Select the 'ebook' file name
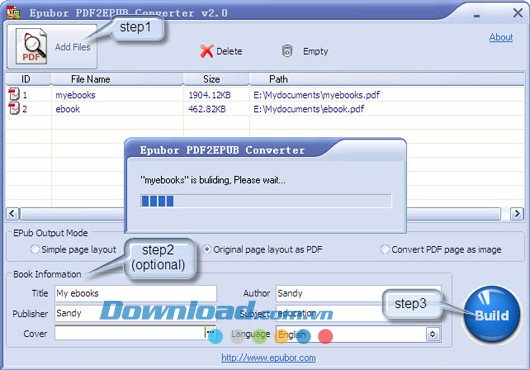The image size is (530, 370). click(x=68, y=109)
